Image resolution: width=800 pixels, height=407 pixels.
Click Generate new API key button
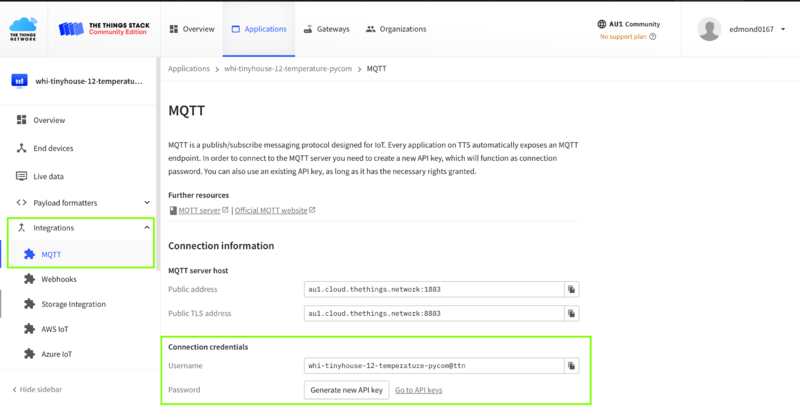[x=346, y=390]
